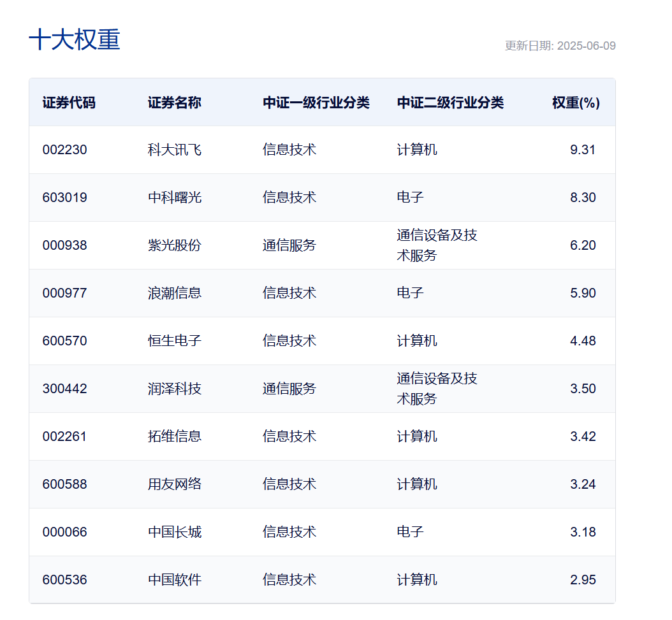The height and width of the screenshot is (620, 672).
Task: Select stock code 002230
Action: click(x=65, y=150)
